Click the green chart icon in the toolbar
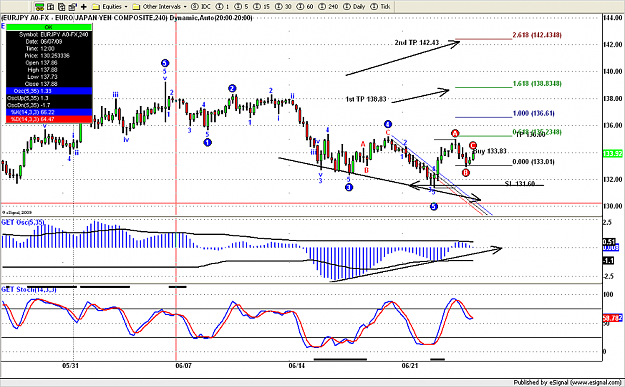 click(x=39, y=6)
